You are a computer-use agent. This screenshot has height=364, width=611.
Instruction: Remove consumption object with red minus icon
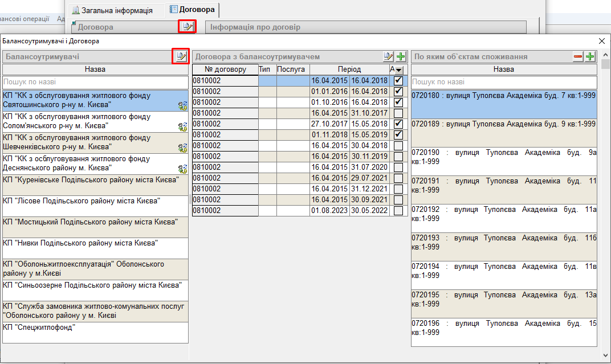click(578, 56)
